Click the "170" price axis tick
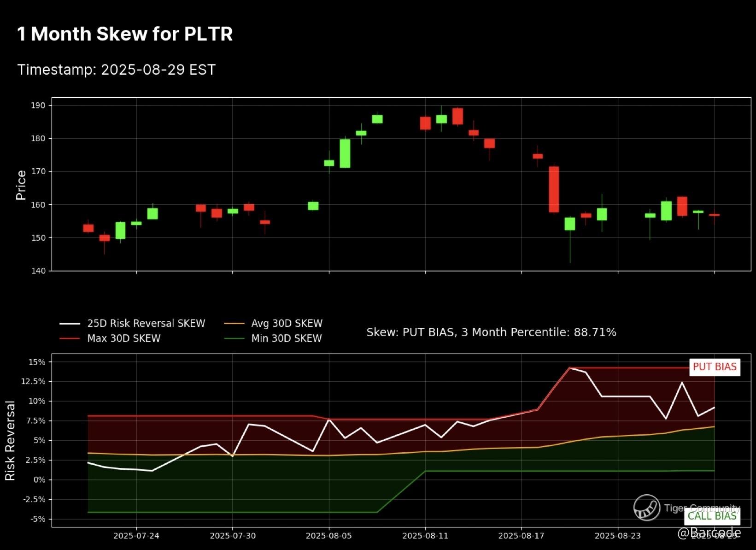This screenshot has width=756, height=550. pyautogui.click(x=39, y=172)
